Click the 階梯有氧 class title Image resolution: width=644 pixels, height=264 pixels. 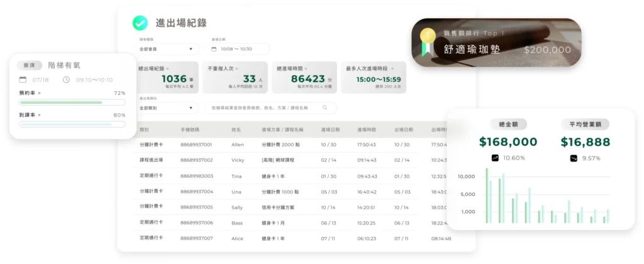tap(65, 65)
